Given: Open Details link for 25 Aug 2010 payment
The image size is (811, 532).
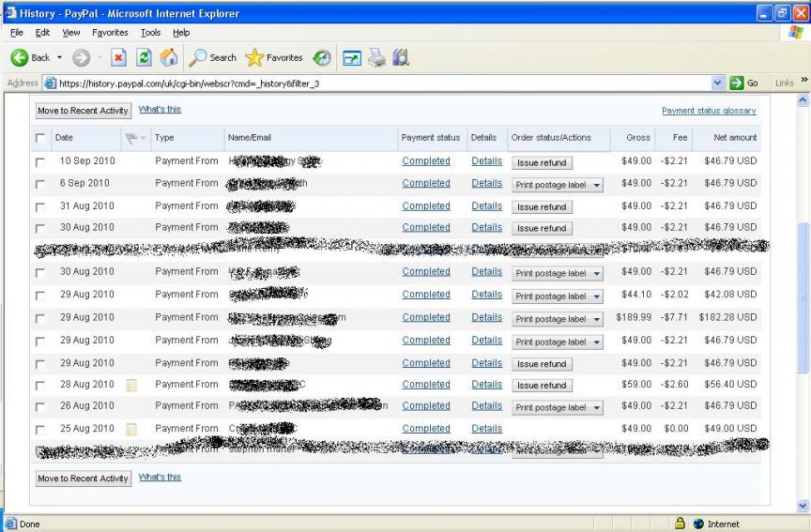Looking at the screenshot, I should [x=487, y=429].
